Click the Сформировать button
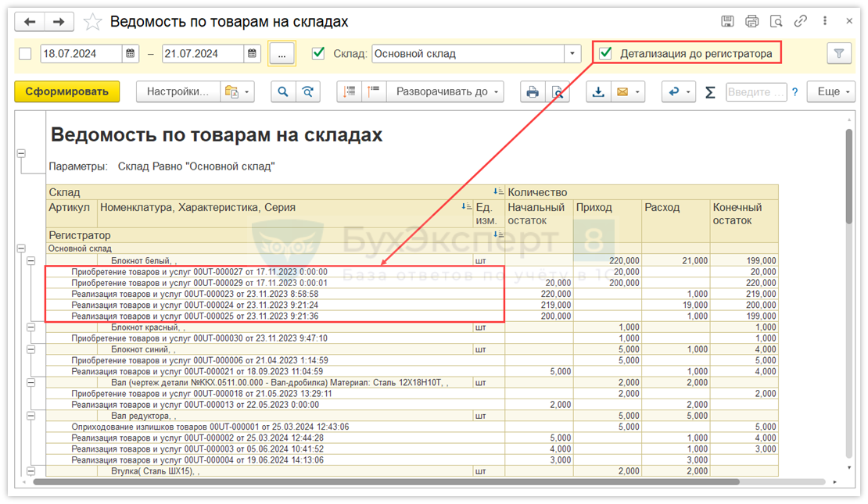This screenshot has height=504, width=868. tap(67, 92)
